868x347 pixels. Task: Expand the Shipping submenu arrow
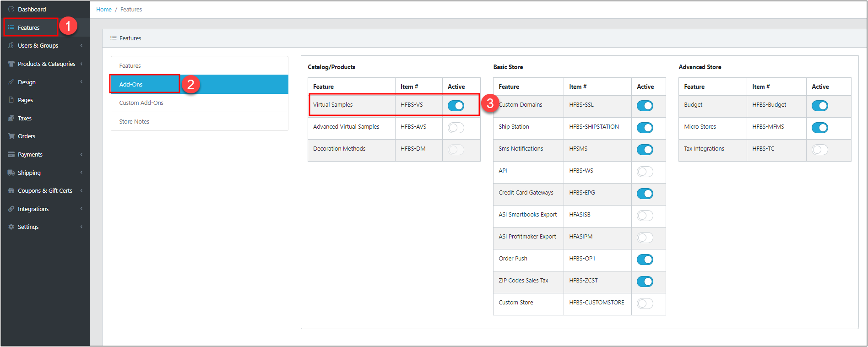[x=81, y=173]
